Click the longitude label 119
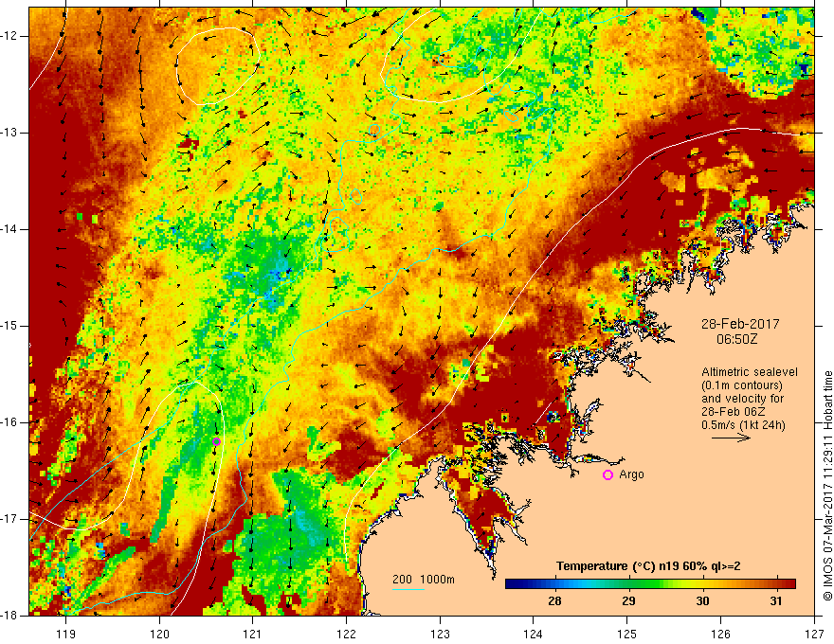The image size is (834, 644). tap(66, 634)
